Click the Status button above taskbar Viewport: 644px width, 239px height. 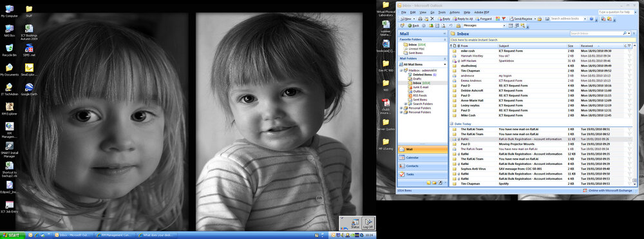[x=355, y=223]
